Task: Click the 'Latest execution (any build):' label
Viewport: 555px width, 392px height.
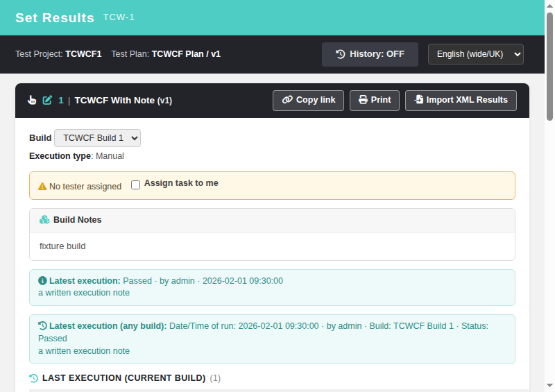Action: click(108, 326)
